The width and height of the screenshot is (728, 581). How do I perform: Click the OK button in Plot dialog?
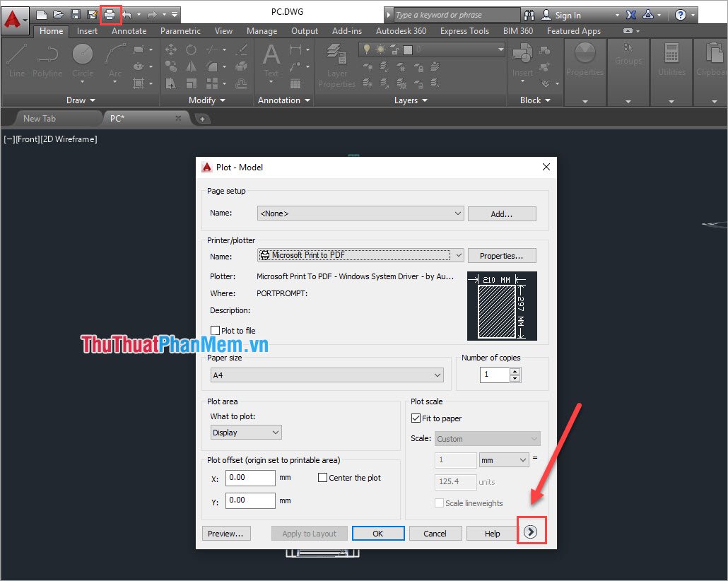point(378,534)
